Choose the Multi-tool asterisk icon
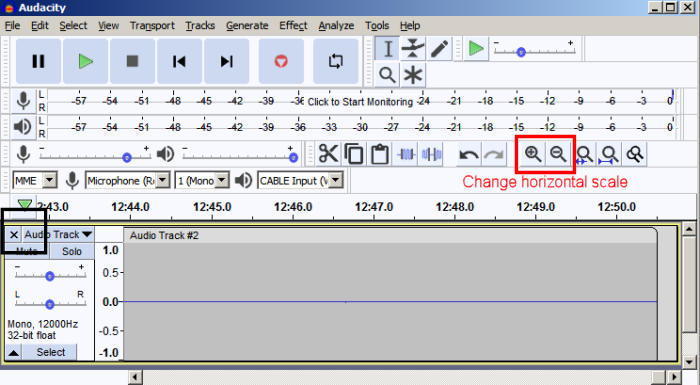 tap(413, 75)
